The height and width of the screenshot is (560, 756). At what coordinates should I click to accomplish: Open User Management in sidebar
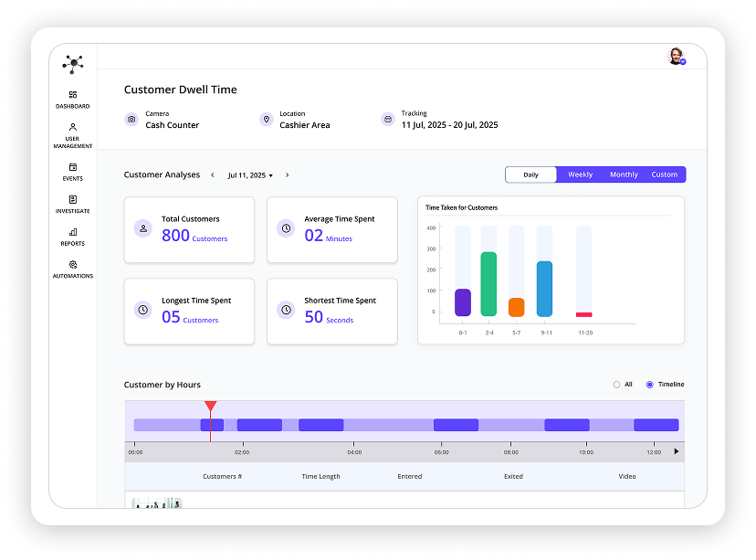(73, 128)
